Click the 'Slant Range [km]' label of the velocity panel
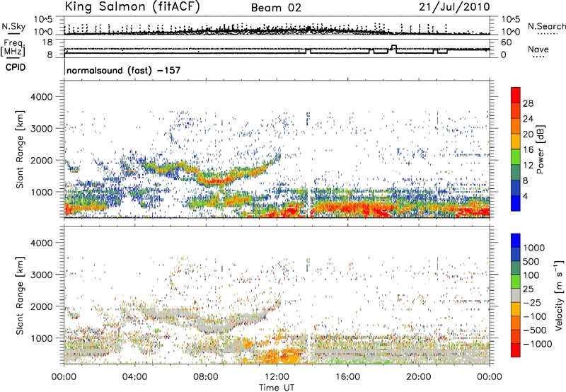The width and height of the screenshot is (566, 392). pos(20,296)
